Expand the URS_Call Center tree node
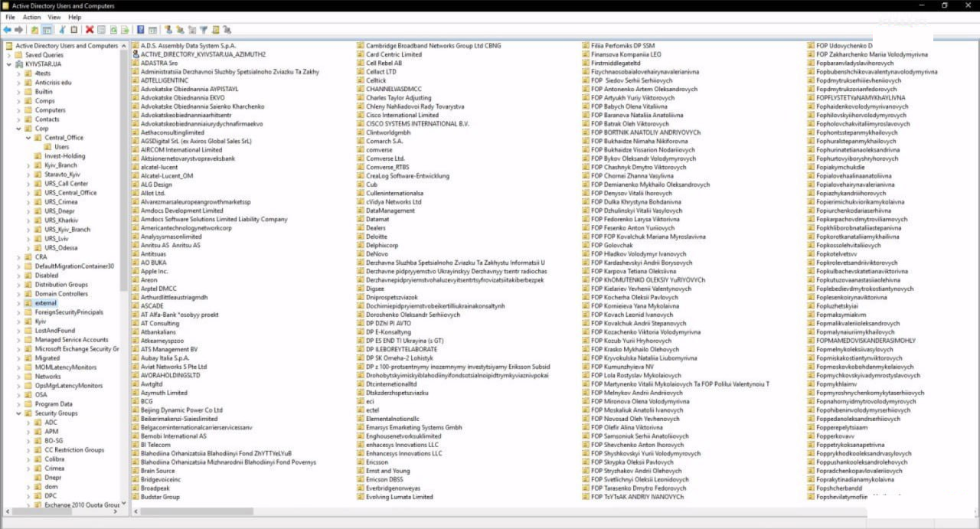This screenshot has height=529, width=980. 29,184
